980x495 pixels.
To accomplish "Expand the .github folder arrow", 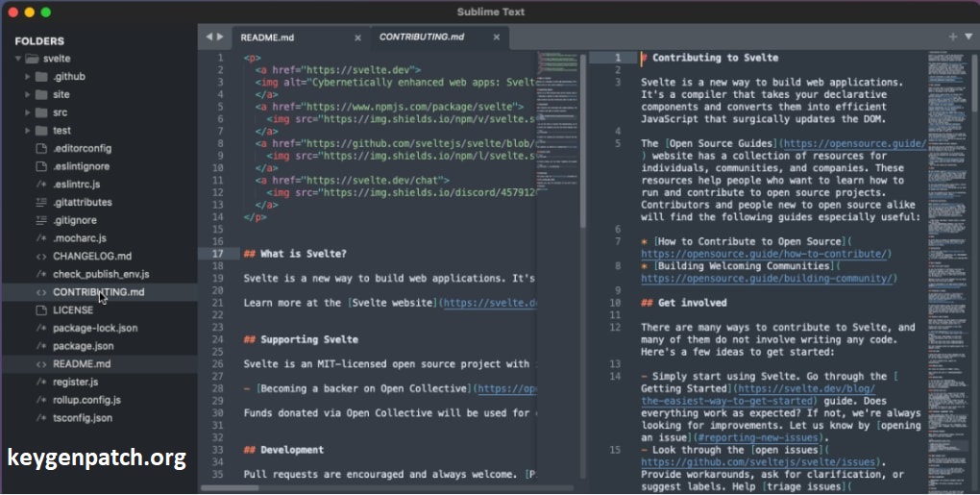I will tap(28, 76).
